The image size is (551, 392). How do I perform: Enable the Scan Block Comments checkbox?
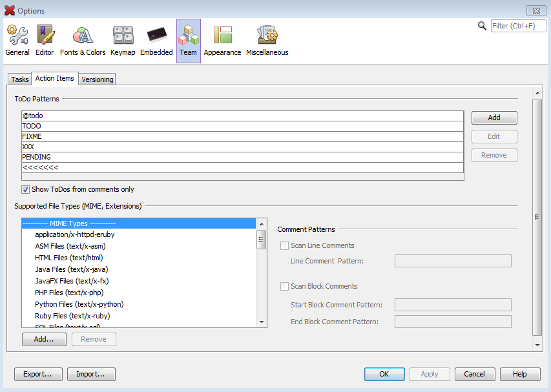click(x=284, y=286)
